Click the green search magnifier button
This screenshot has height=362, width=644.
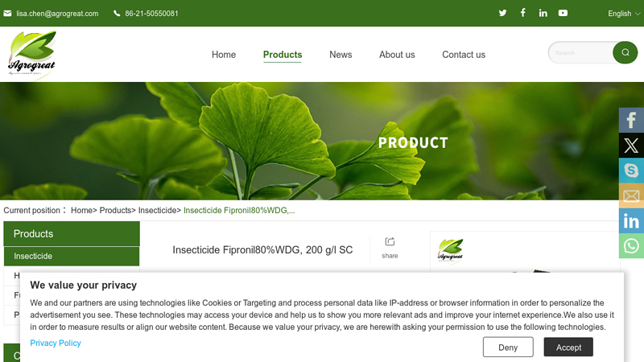tap(625, 52)
